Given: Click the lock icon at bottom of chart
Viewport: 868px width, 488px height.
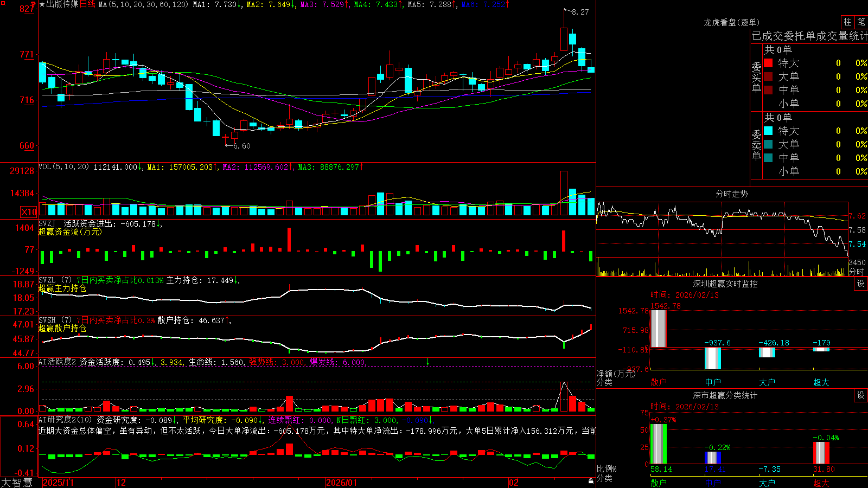Looking at the screenshot, I should pyautogui.click(x=591, y=481).
